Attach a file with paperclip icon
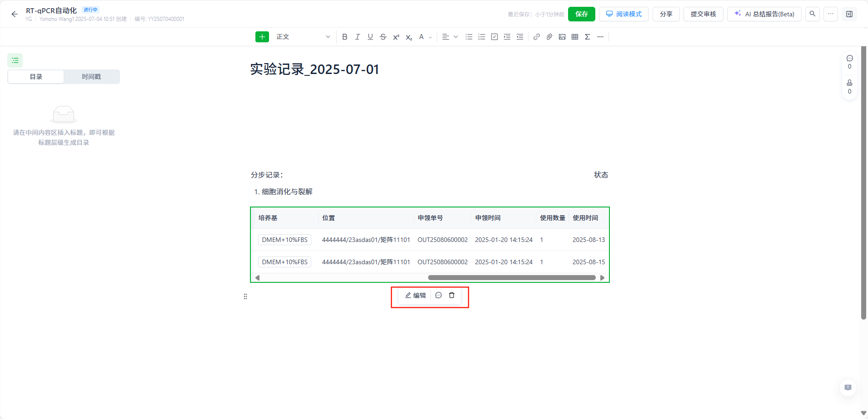This screenshot has width=868, height=419. tap(549, 37)
